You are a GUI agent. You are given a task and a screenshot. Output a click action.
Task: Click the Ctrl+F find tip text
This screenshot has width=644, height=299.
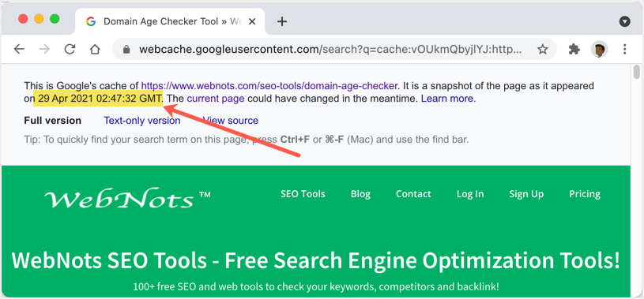247,140
